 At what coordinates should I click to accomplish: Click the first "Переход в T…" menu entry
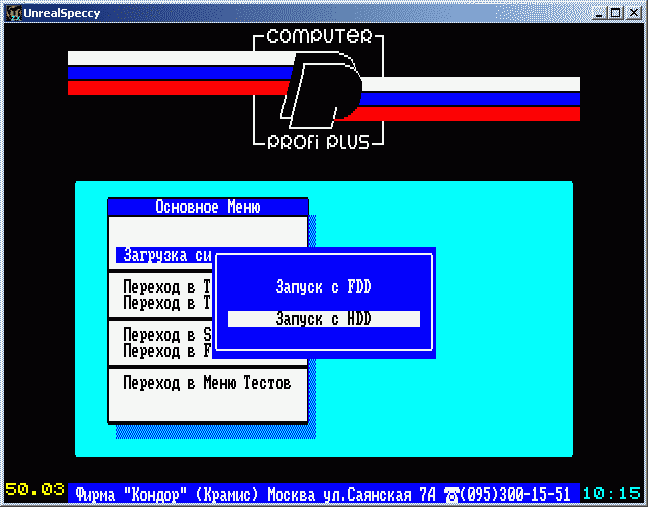[x=165, y=287]
